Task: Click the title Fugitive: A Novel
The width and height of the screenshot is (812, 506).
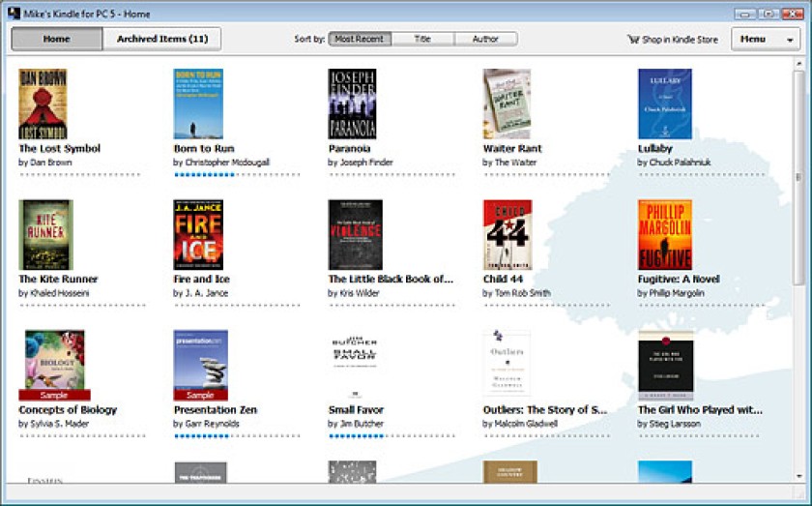Action: click(679, 279)
